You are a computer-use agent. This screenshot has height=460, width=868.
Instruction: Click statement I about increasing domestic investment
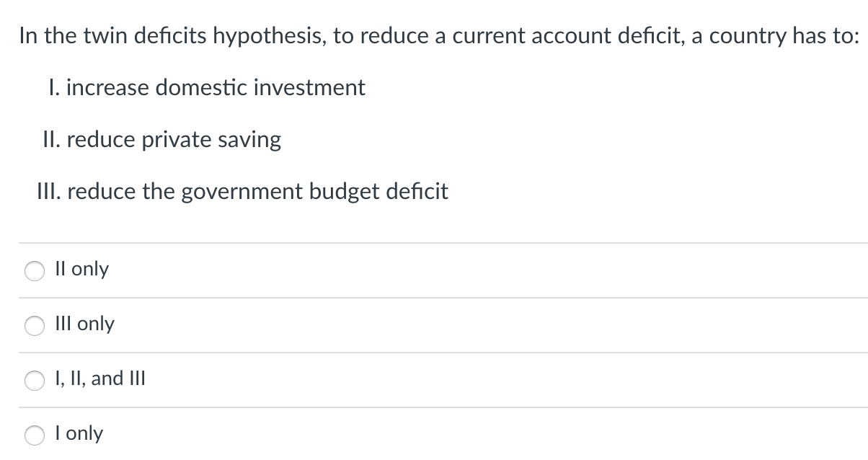click(208, 88)
